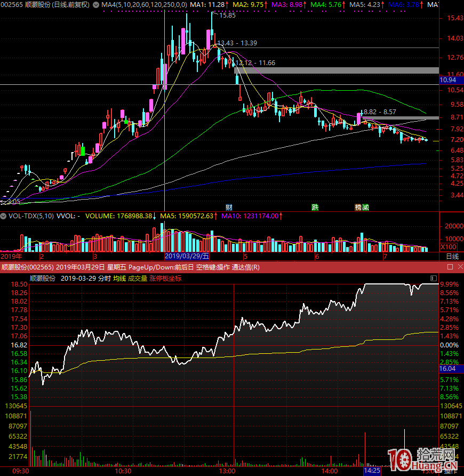Click the grey 8.82 - 8.57 gap zone bar
Image resolution: width=464 pixels, height=476 pixels.
(401, 118)
